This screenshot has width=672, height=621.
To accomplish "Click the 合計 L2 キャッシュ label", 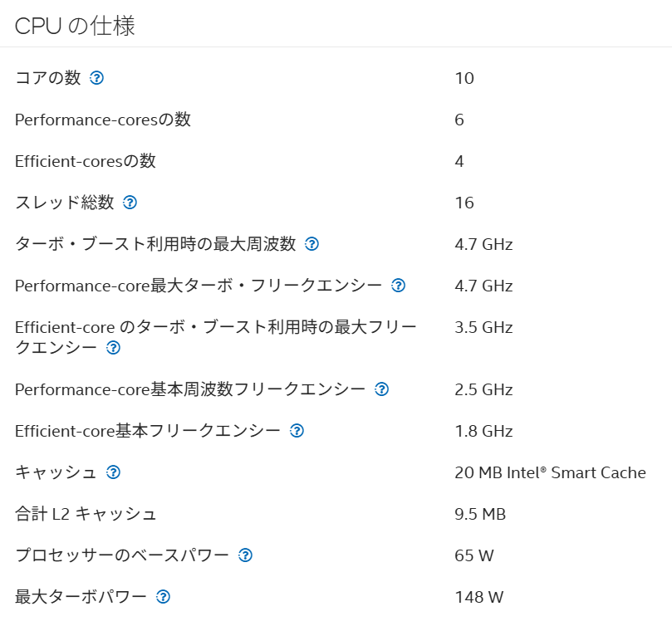I will [86, 514].
